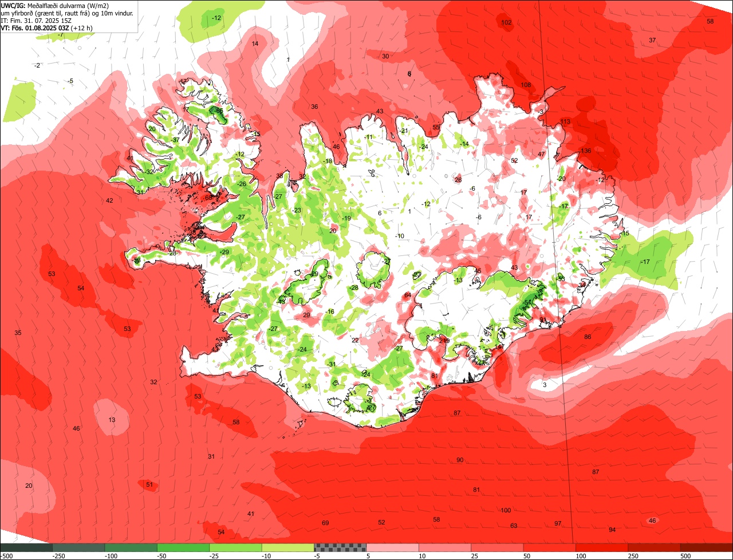Click the map value "-136" on the northeast coast
Screen dimensions: 733x560
585,151
